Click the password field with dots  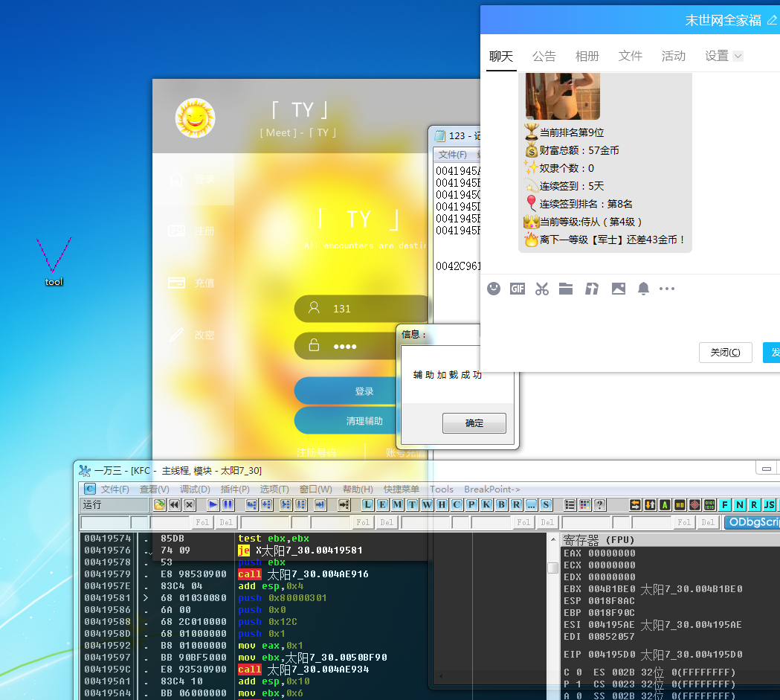click(x=347, y=346)
